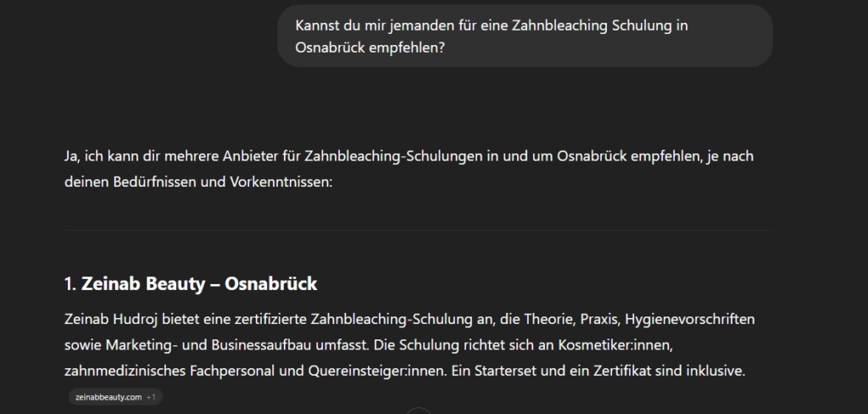Click the word Kosmetiker:innen in the description
This screenshot has width=868, height=414.
[x=615, y=345]
